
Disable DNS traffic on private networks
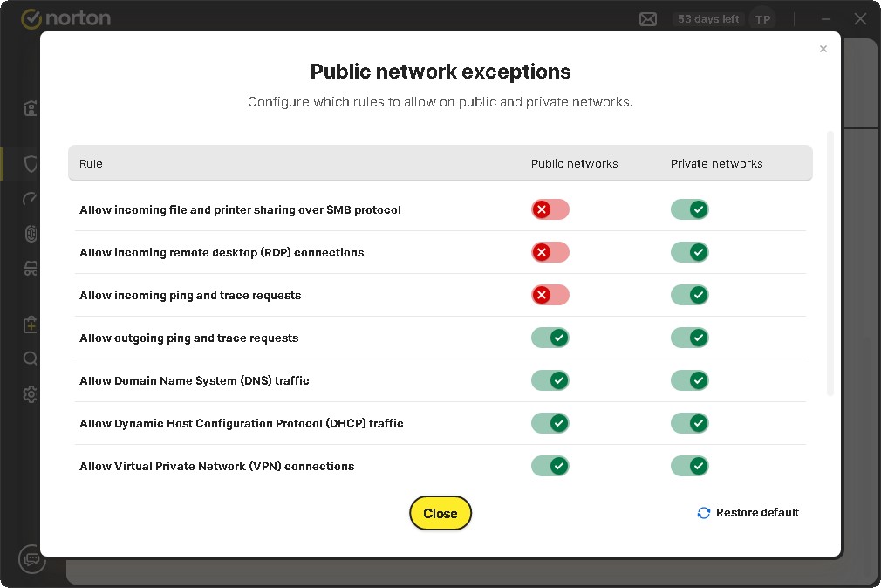(x=689, y=380)
